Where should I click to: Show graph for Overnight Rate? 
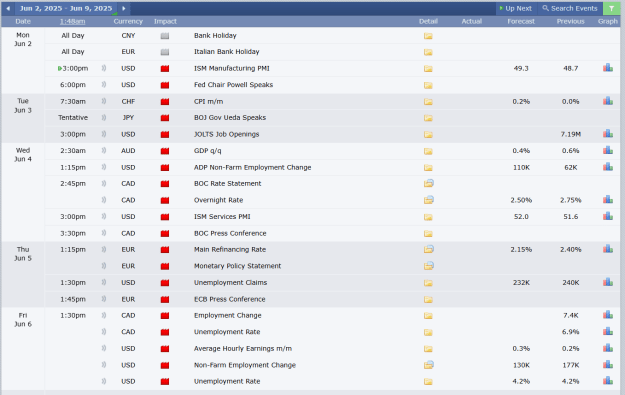608,199
